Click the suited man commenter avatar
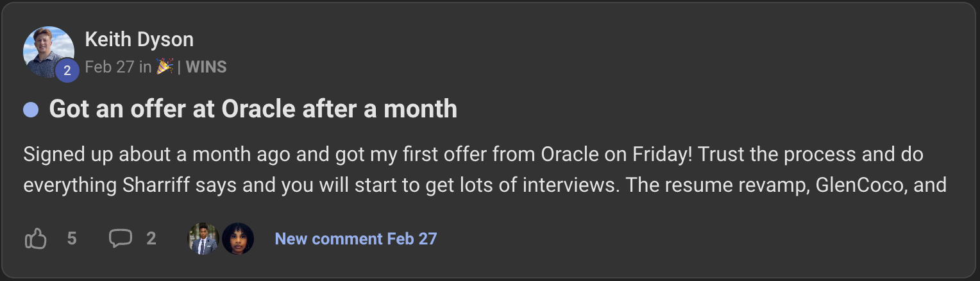The height and width of the screenshot is (281, 980). tap(203, 239)
